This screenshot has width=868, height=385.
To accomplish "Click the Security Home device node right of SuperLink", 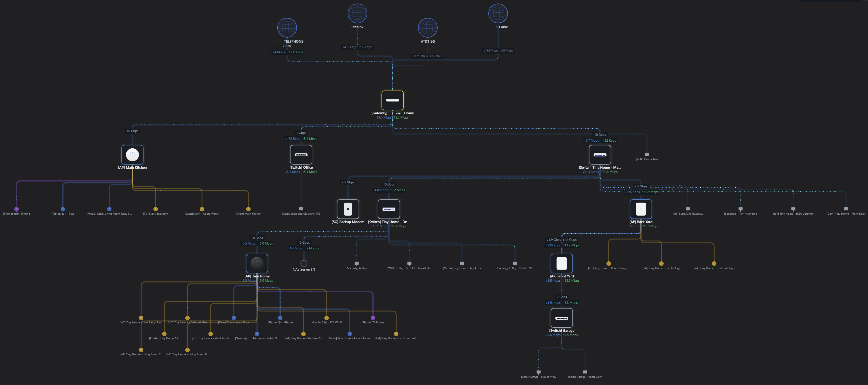I will [x=740, y=209].
